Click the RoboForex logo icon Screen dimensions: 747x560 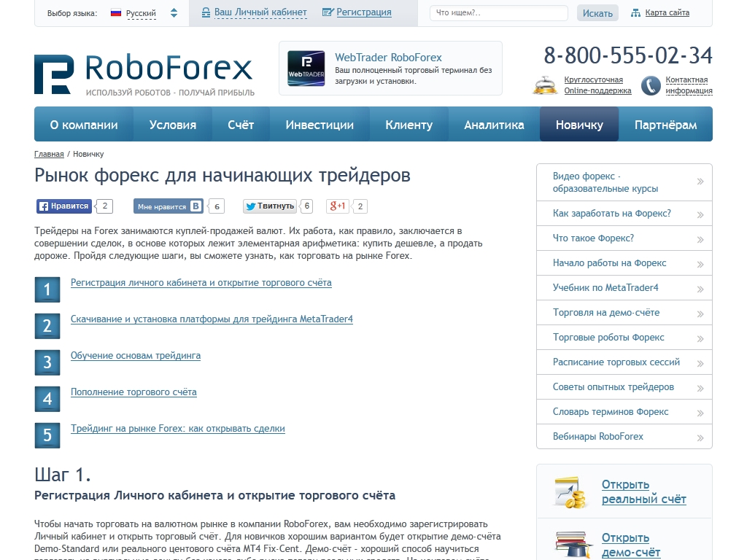tap(53, 74)
